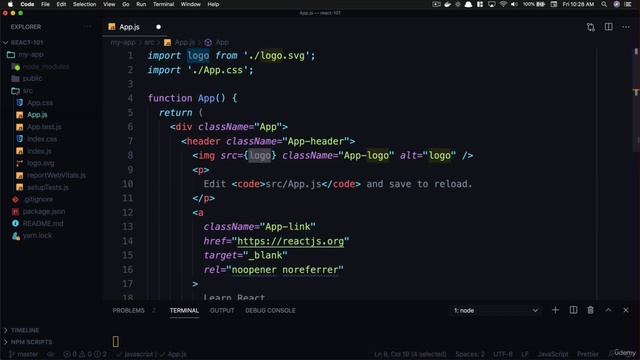Open Spotlight search in macOS menu bar
This screenshot has height=360, width=640.
604,4
